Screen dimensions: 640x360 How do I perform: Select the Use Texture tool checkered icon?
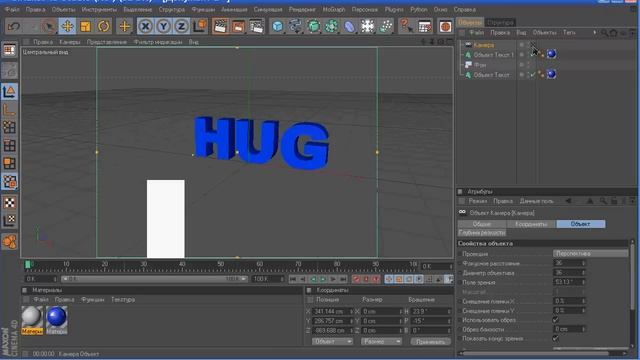click(x=9, y=203)
